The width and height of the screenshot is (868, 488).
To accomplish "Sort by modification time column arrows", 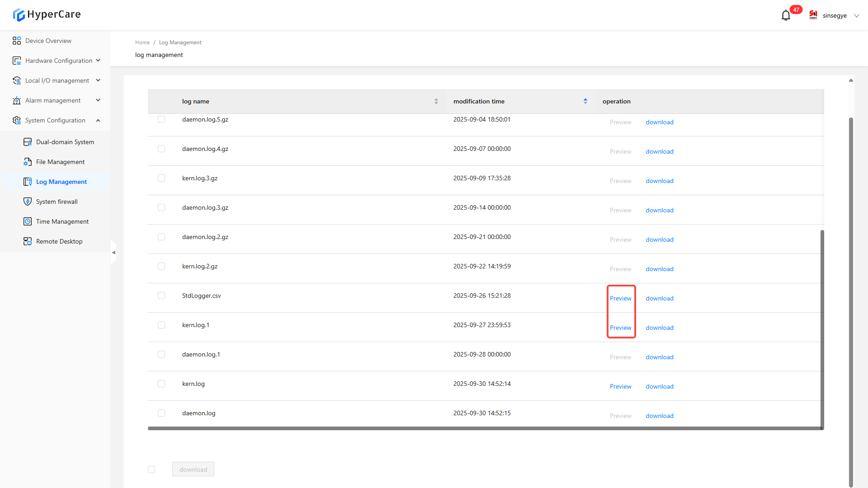I will pos(585,101).
